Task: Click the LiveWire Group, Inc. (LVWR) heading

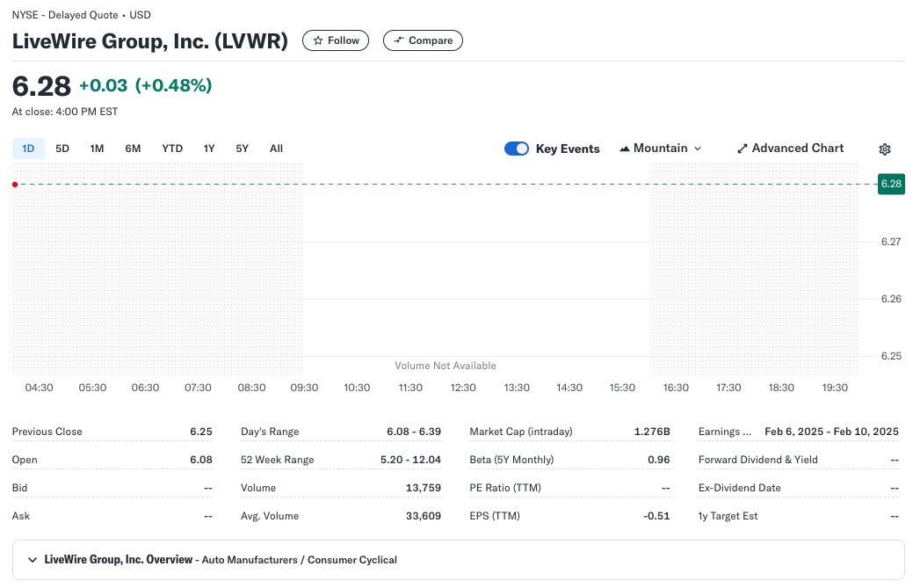Action: 150,40
